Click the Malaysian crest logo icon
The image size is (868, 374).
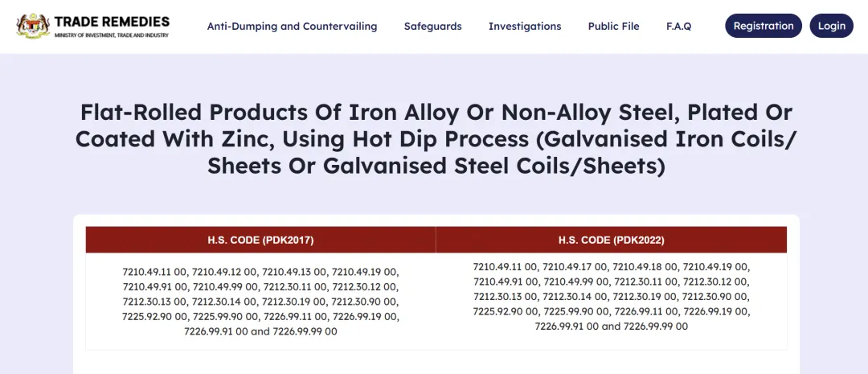point(33,26)
